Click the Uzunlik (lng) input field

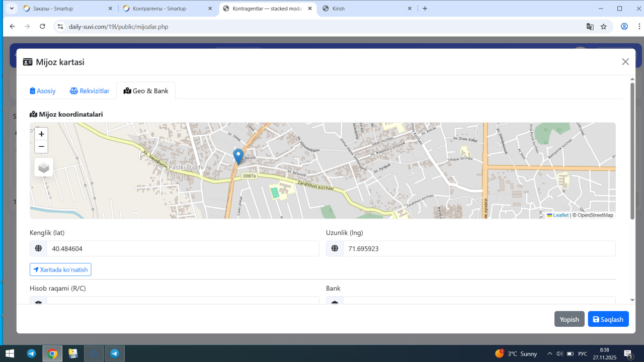click(478, 248)
